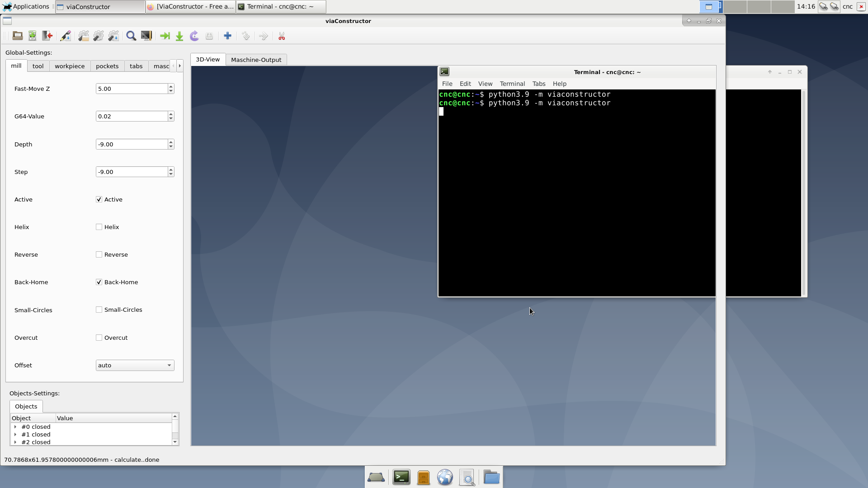Click the Object column header
This screenshot has height=488, width=868.
pos(33,418)
